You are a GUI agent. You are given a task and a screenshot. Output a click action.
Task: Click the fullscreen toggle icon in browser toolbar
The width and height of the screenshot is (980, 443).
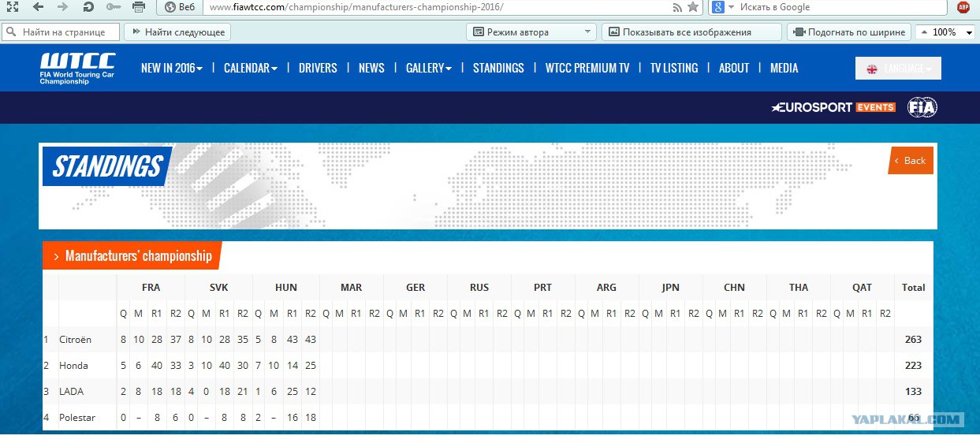pos(12,7)
